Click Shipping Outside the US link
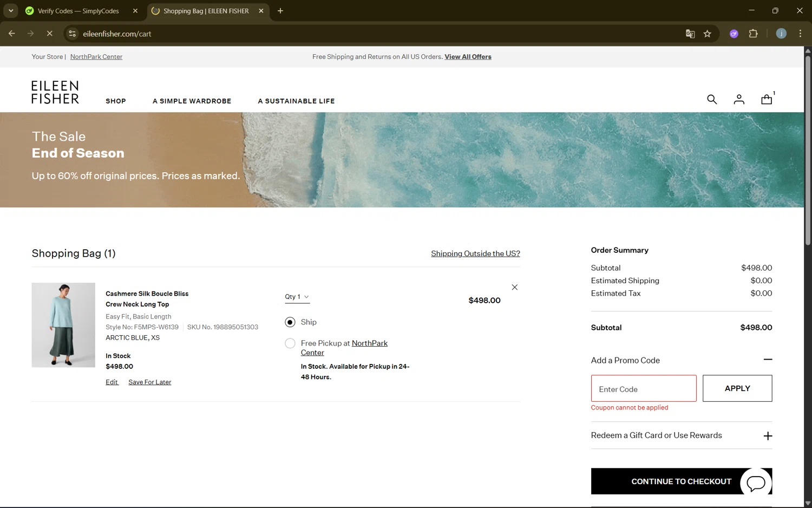 tap(475, 253)
